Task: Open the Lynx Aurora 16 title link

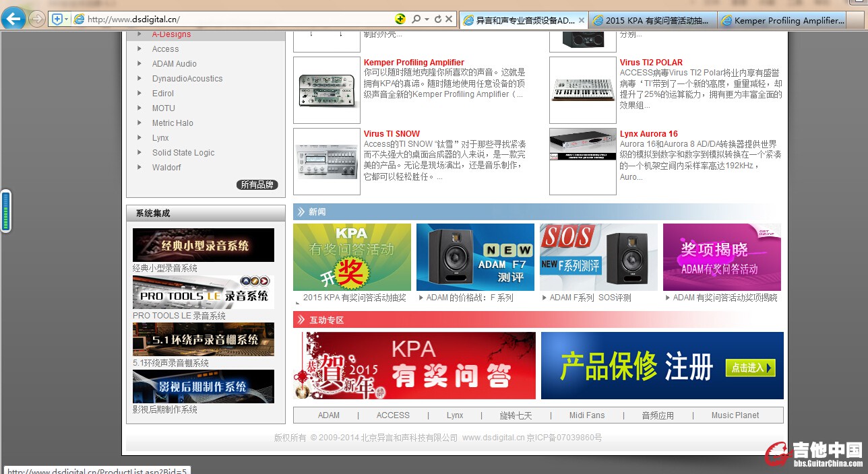Action: 649,134
